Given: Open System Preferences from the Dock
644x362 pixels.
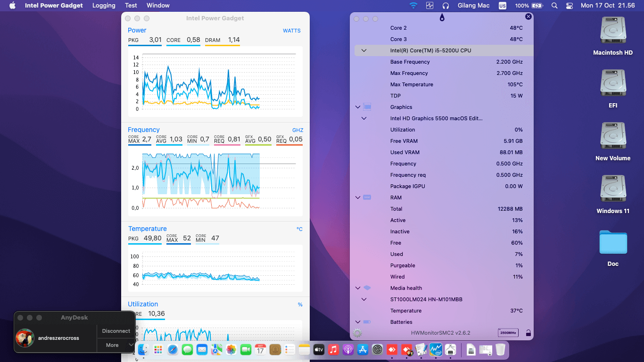Looking at the screenshot, I should point(377,350).
